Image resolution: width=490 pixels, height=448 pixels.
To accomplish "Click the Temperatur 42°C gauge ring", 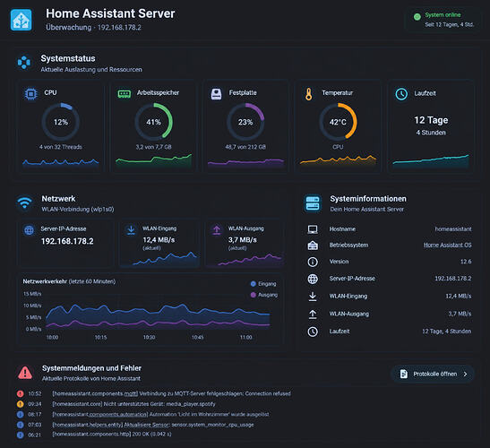I will click(338, 122).
